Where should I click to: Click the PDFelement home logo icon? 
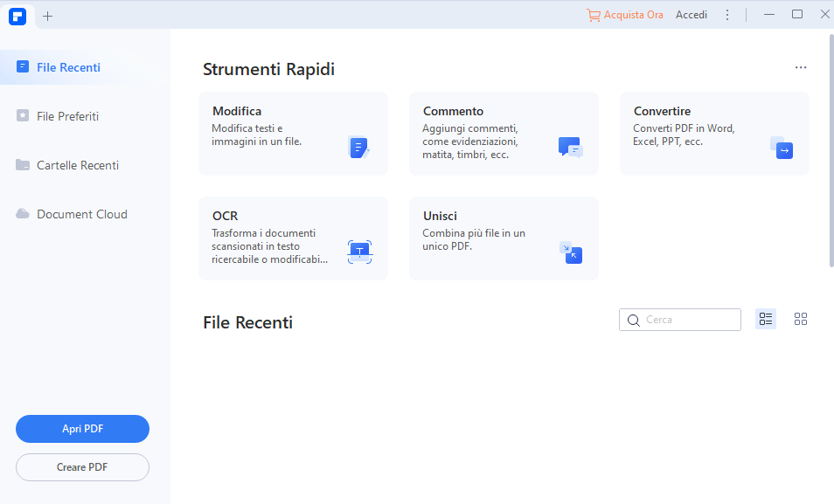[x=17, y=17]
